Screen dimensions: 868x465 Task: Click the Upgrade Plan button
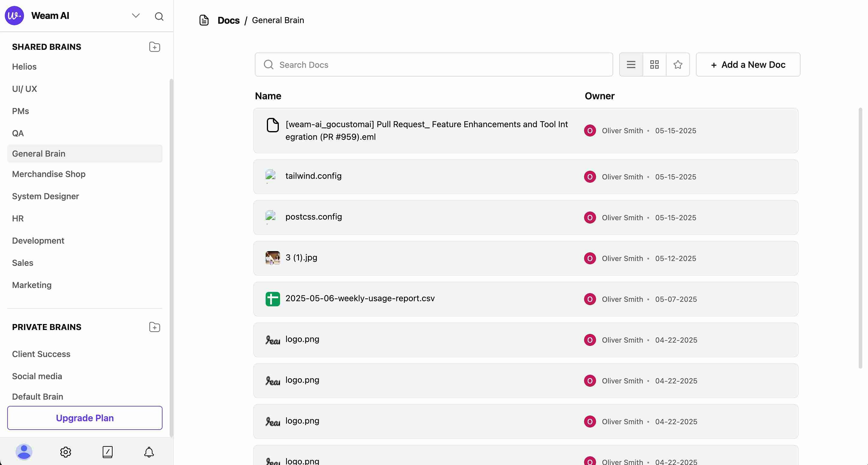tap(85, 418)
